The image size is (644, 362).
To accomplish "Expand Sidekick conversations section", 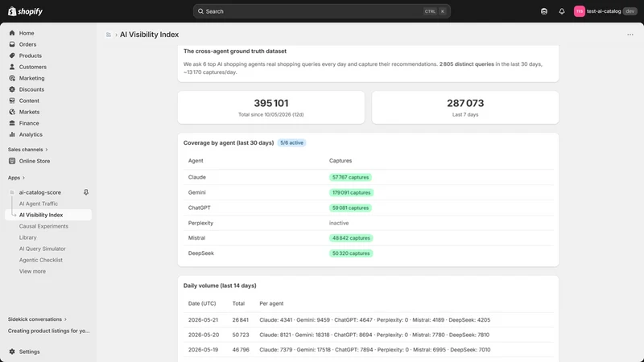I will 37,319.
